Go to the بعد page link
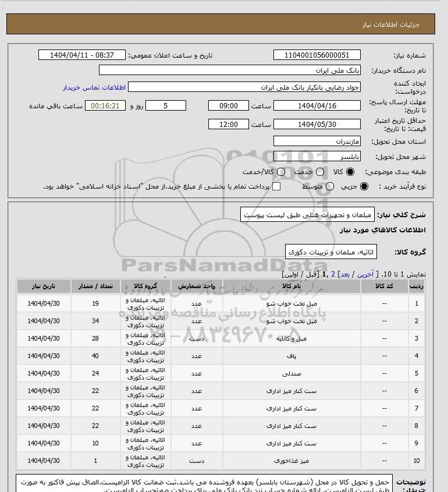 [345, 274]
